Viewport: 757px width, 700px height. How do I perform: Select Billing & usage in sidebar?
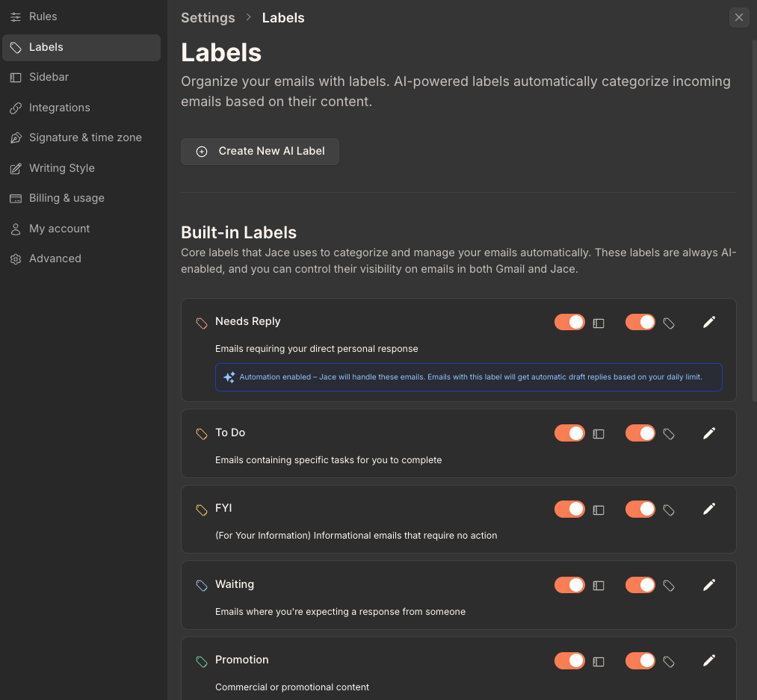coord(67,198)
